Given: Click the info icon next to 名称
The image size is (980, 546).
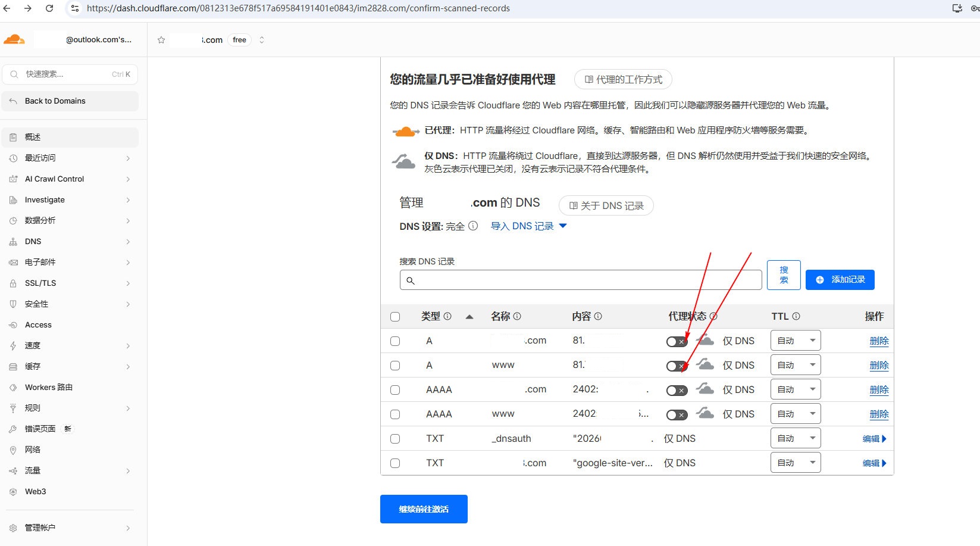Looking at the screenshot, I should tap(517, 316).
